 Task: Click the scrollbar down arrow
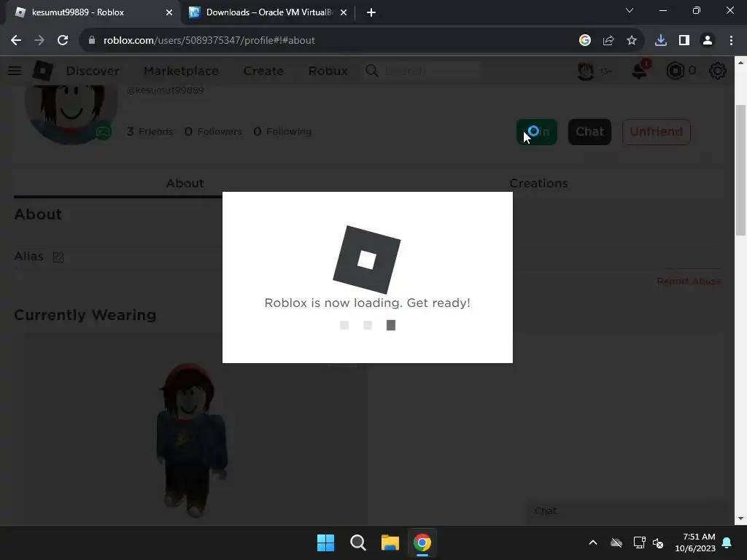click(x=740, y=518)
